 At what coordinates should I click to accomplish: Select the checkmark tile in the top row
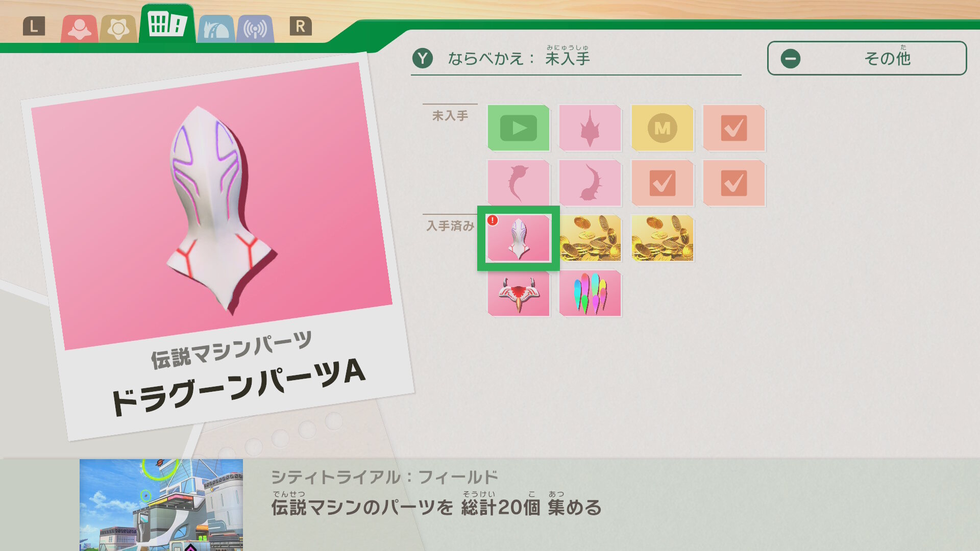[x=734, y=128]
